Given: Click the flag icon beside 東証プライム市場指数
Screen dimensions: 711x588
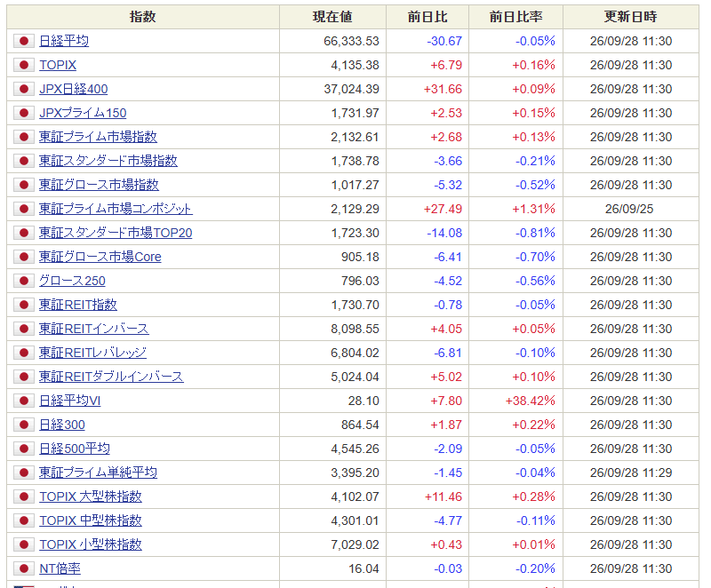Looking at the screenshot, I should click(x=24, y=138).
